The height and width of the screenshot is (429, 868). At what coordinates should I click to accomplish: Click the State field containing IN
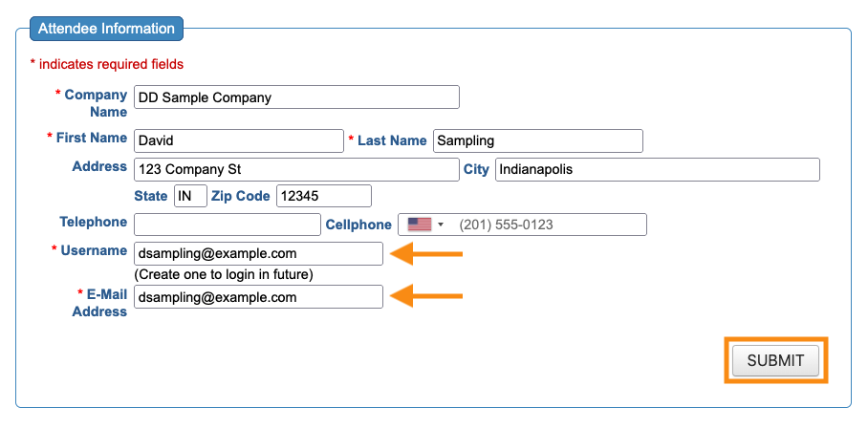tap(190, 196)
